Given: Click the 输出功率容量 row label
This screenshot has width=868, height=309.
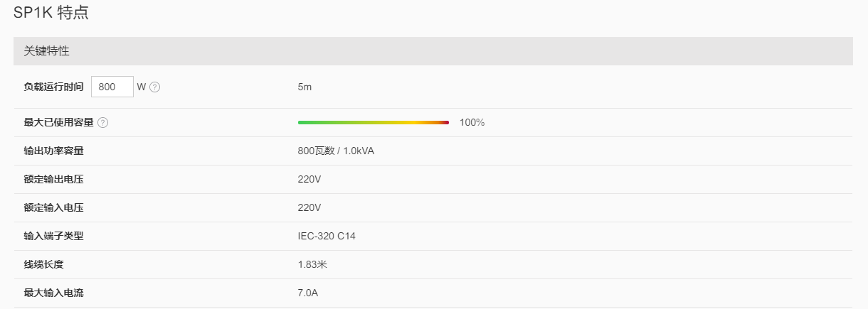Looking at the screenshot, I should click(53, 151).
